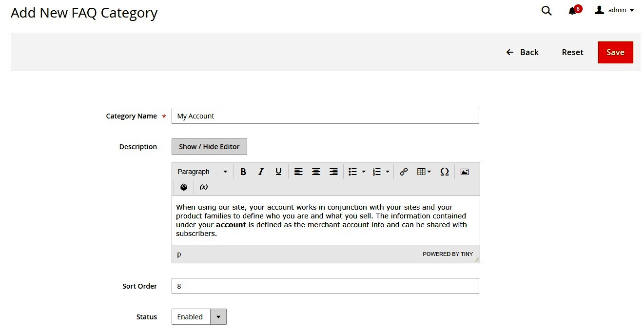This screenshot has width=644, height=333.
Task: Toggle the Show / Hide Editor button
Action: 209,146
